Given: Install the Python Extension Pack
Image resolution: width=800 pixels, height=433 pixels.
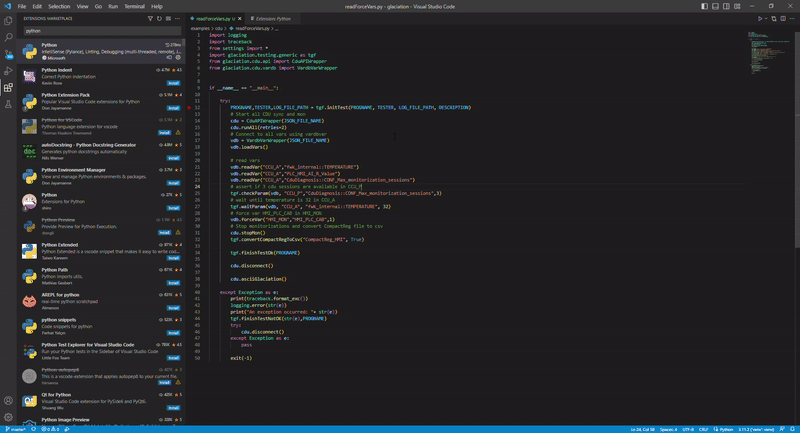Looking at the screenshot, I should (x=173, y=108).
